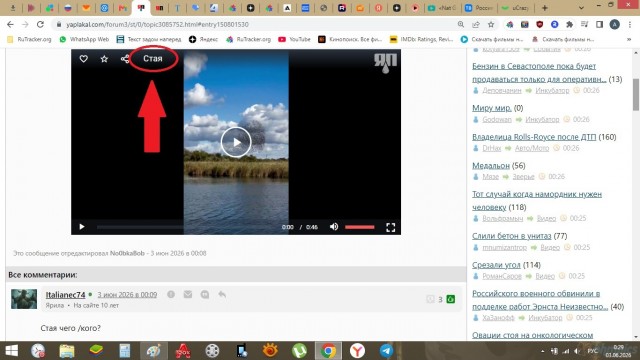640x360 pixels.
Task: Share this page from address bar
Action: click(476, 24)
